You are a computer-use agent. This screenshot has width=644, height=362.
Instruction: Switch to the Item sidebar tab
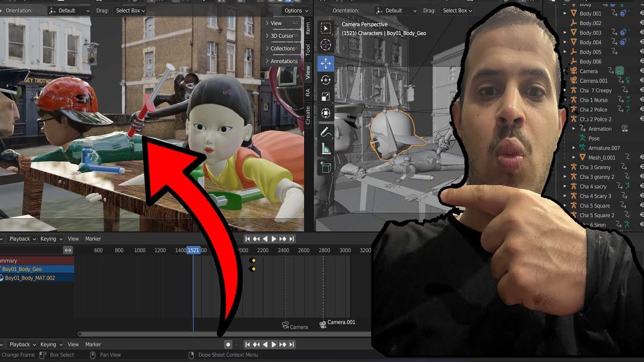pos(308,28)
